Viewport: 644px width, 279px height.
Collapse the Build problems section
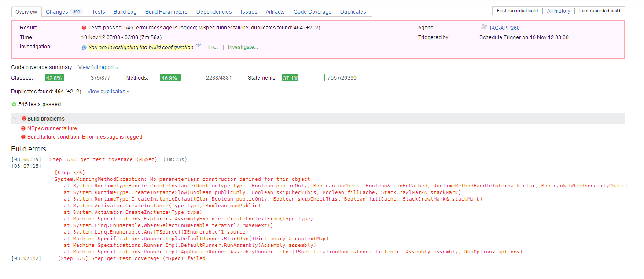click(15, 119)
